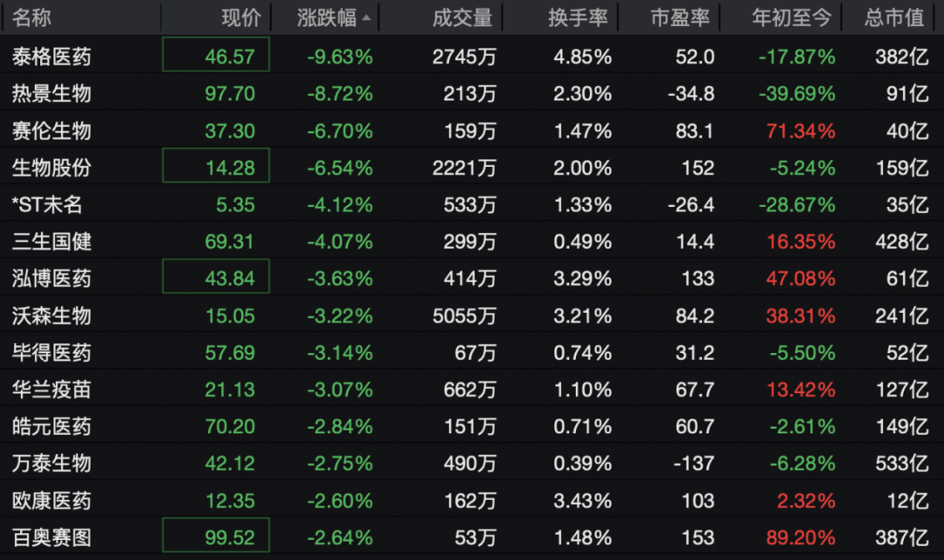944x560 pixels.
Task: Open the 沃森生物 stock entry
Action: coord(472,315)
